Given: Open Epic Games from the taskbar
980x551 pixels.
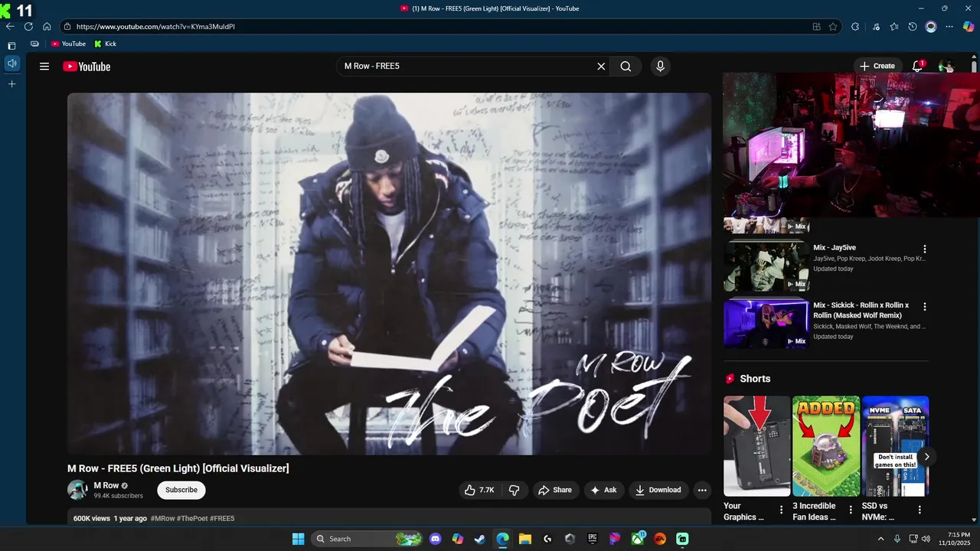Looking at the screenshot, I should [x=592, y=539].
